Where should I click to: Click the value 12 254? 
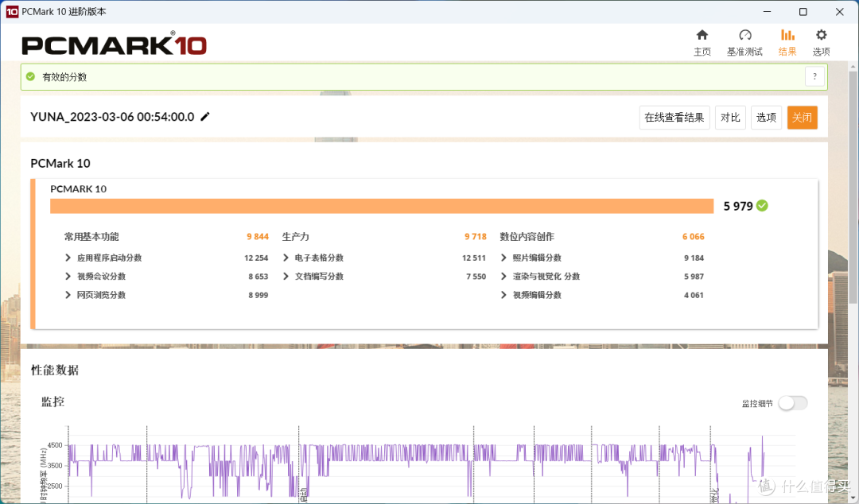[x=256, y=258]
